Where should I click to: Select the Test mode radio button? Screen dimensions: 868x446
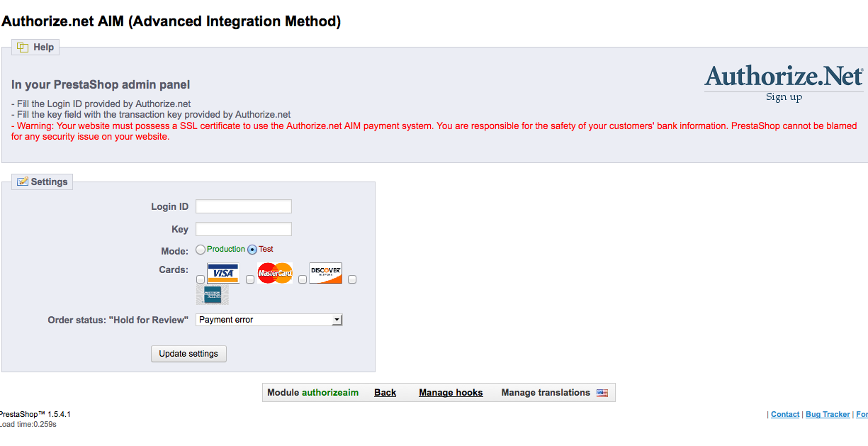click(252, 250)
